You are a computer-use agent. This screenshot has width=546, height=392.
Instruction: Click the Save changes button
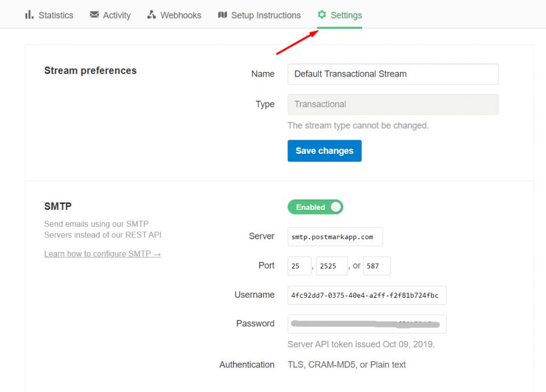coord(325,151)
